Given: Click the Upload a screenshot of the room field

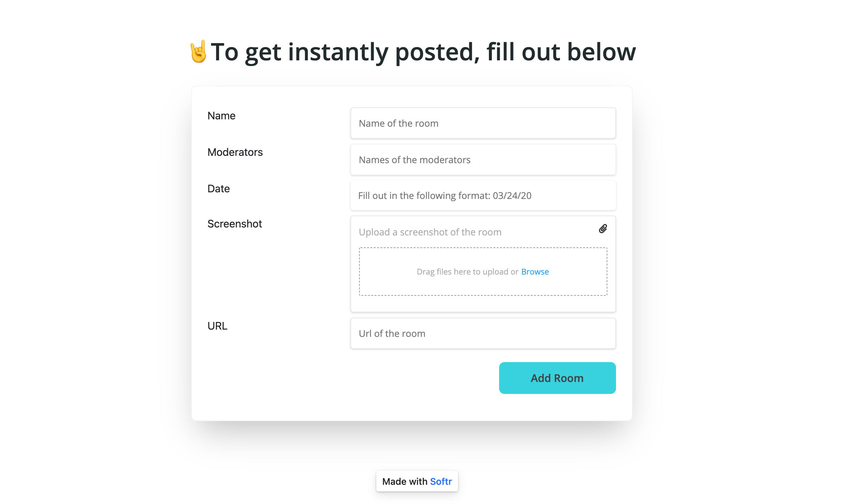Looking at the screenshot, I should click(x=442, y=232).
